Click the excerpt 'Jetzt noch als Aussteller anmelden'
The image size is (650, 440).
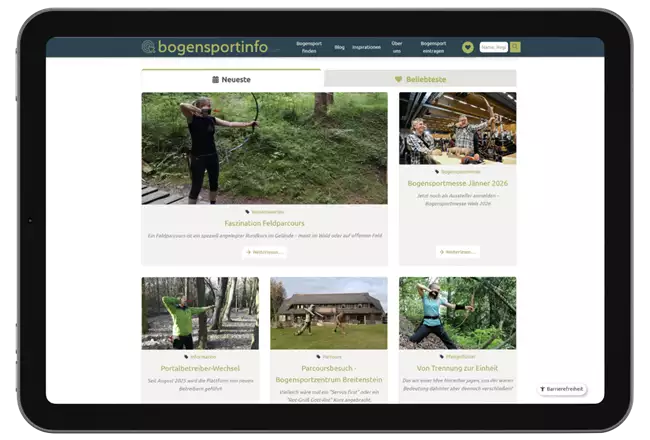coord(458,199)
